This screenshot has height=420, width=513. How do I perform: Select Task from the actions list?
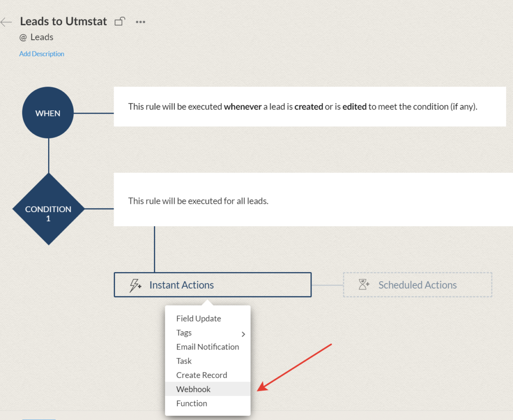pos(184,361)
